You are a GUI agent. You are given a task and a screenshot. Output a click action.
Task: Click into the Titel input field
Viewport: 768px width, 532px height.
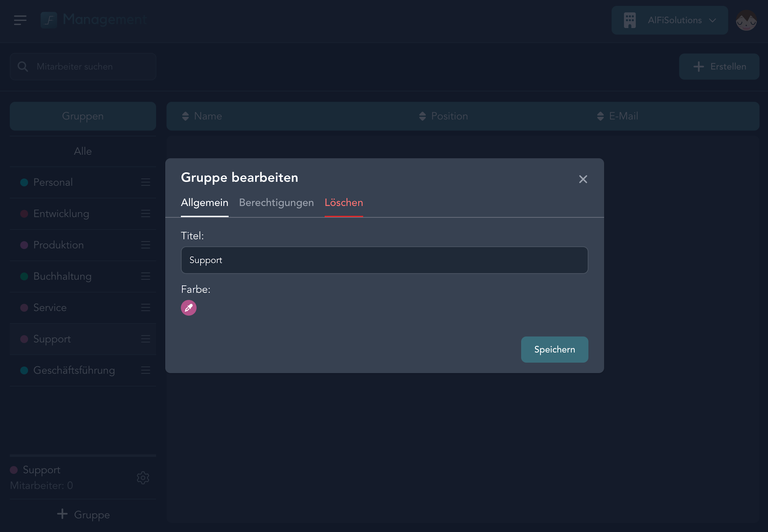click(x=384, y=260)
